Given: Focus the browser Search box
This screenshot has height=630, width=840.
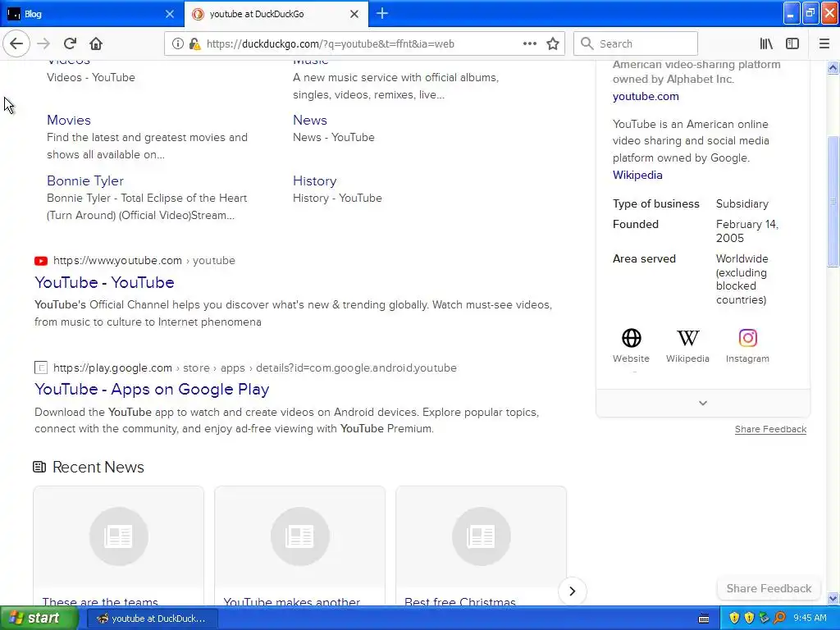Looking at the screenshot, I should pyautogui.click(x=636, y=44).
